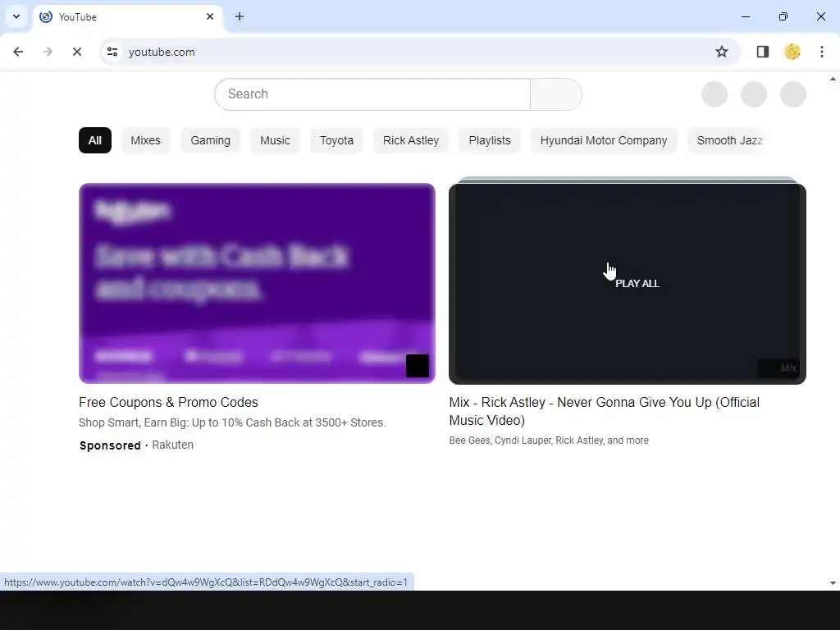Click the Mix badge on the playlist thumbnail

(779, 368)
